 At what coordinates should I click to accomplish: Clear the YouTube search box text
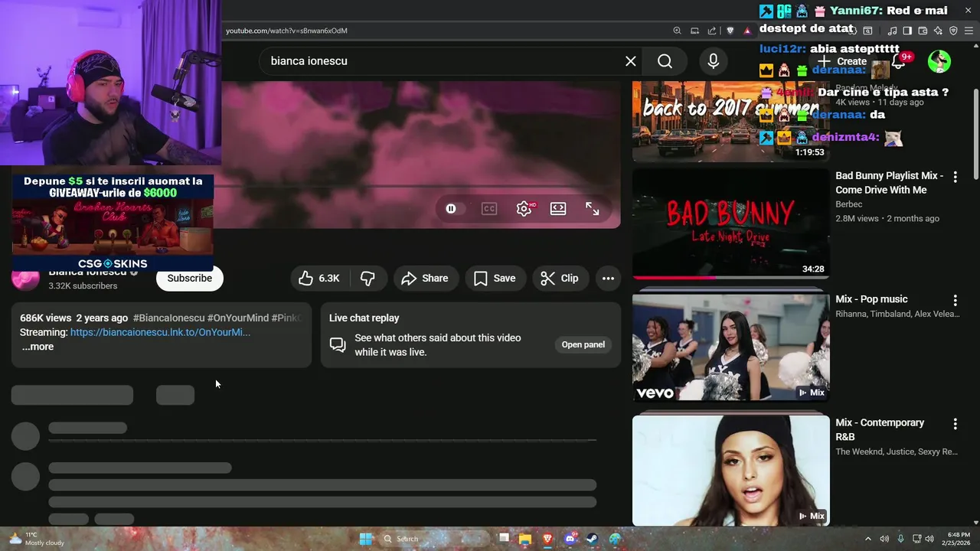[630, 61]
